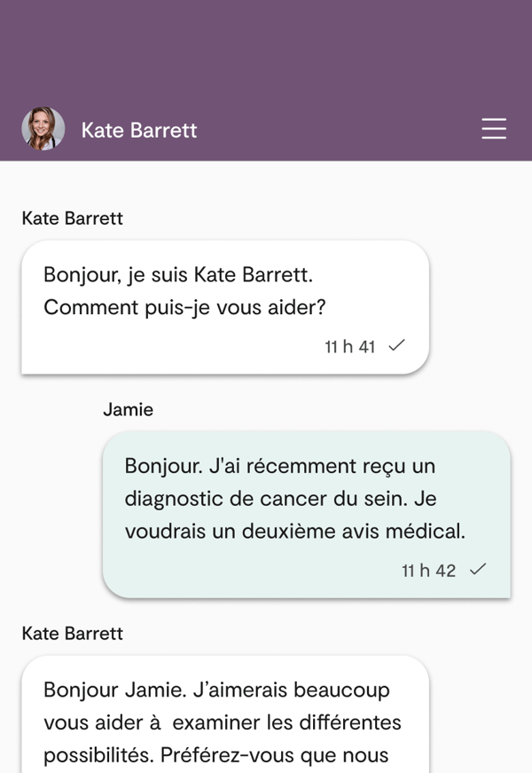This screenshot has height=773, width=532.
Task: Open the hamburger menu in the header
Action: tap(494, 130)
